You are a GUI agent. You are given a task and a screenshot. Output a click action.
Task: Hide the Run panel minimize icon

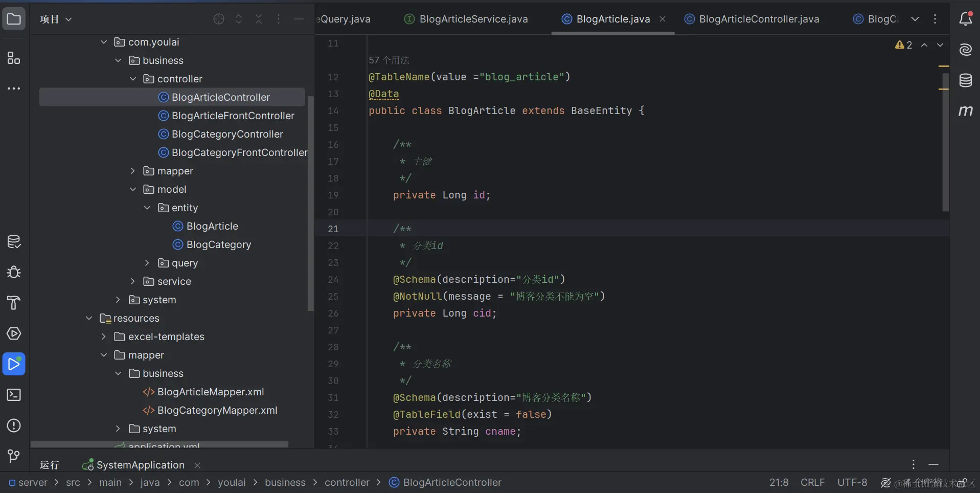tap(933, 464)
